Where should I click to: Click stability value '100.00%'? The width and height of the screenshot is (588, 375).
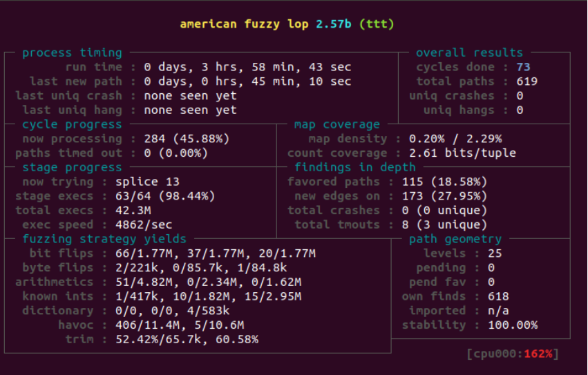point(513,325)
